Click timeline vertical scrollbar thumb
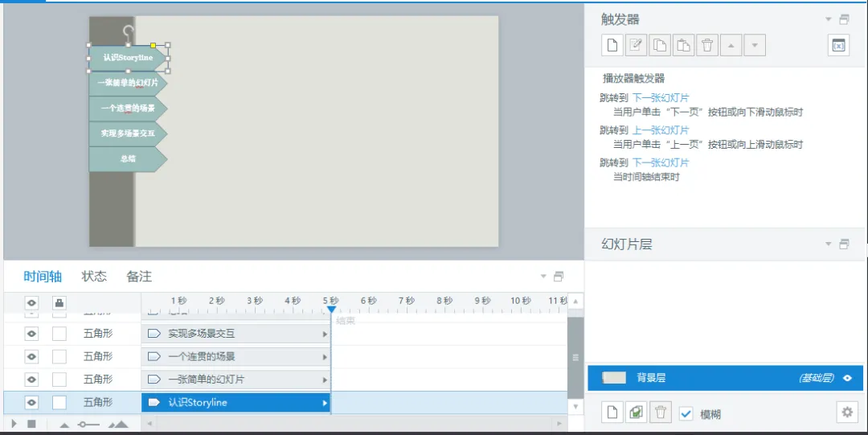 (575, 358)
